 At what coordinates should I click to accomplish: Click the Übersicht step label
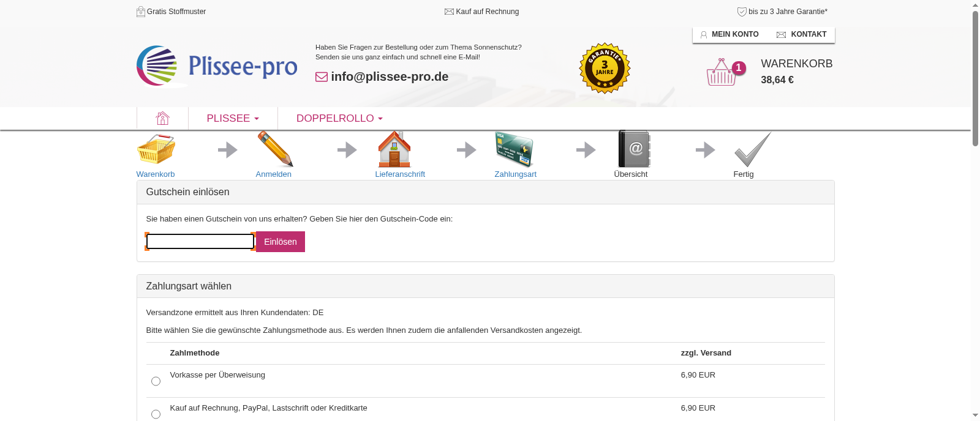[x=631, y=174]
